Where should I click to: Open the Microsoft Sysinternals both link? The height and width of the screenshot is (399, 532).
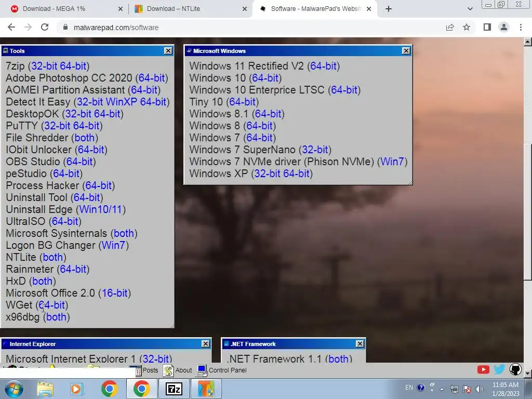[x=124, y=233]
